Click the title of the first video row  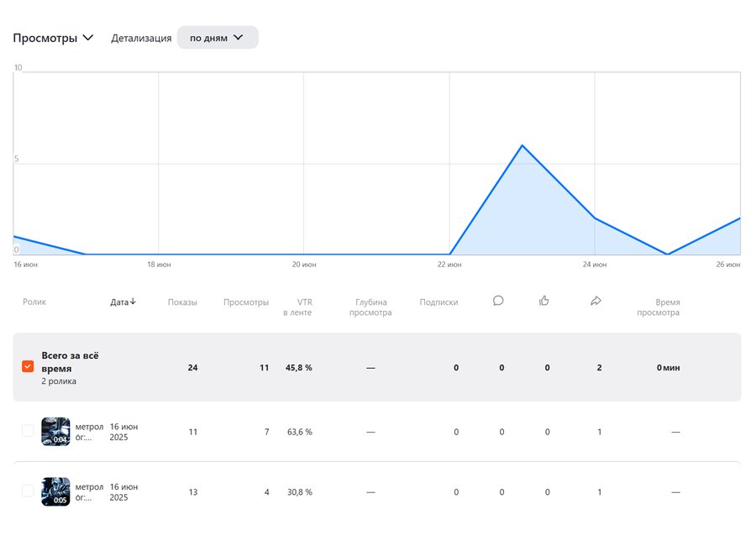89,432
